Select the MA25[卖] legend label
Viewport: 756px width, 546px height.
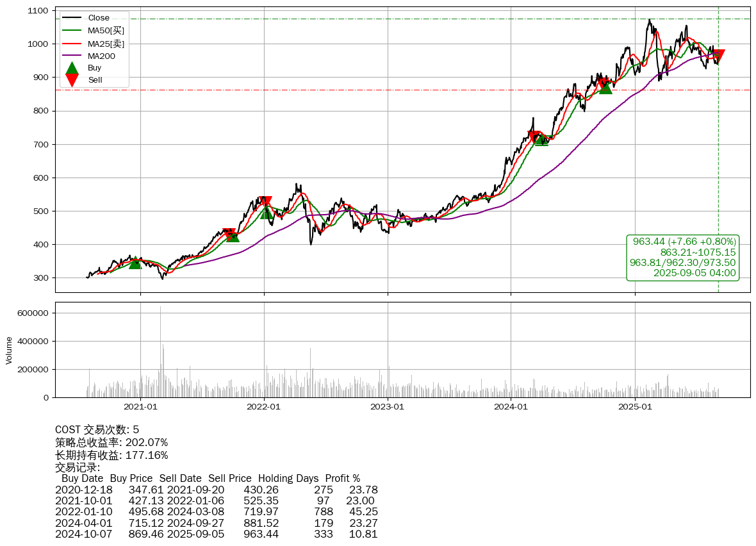(106, 44)
